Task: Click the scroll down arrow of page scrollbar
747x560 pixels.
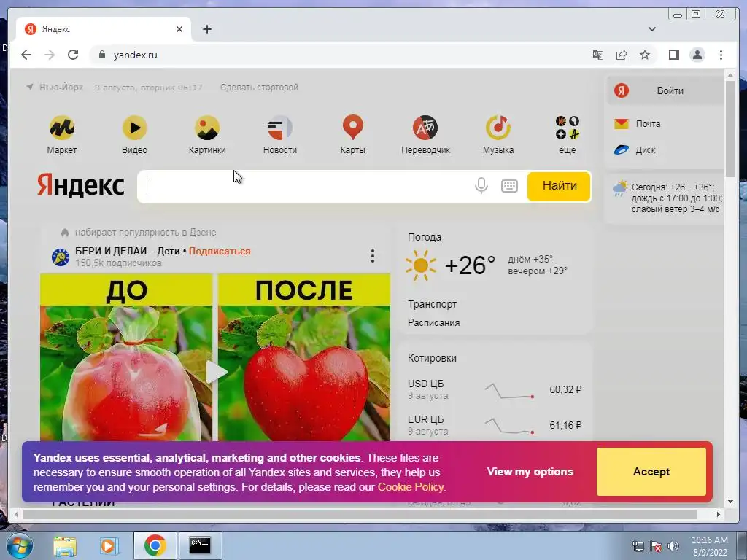Action: pyautogui.click(x=730, y=502)
